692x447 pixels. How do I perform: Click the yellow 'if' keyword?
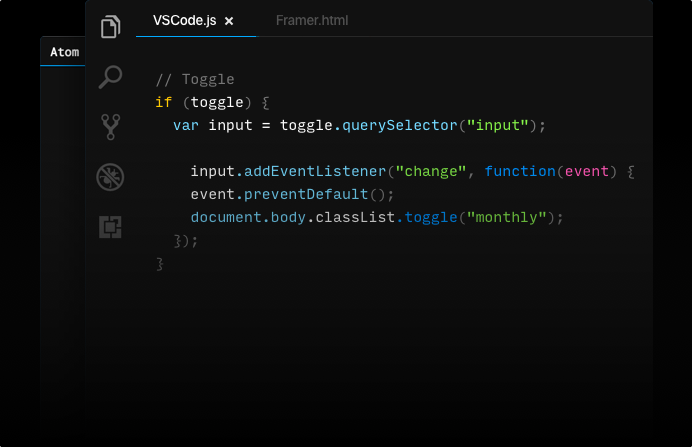(x=163, y=102)
